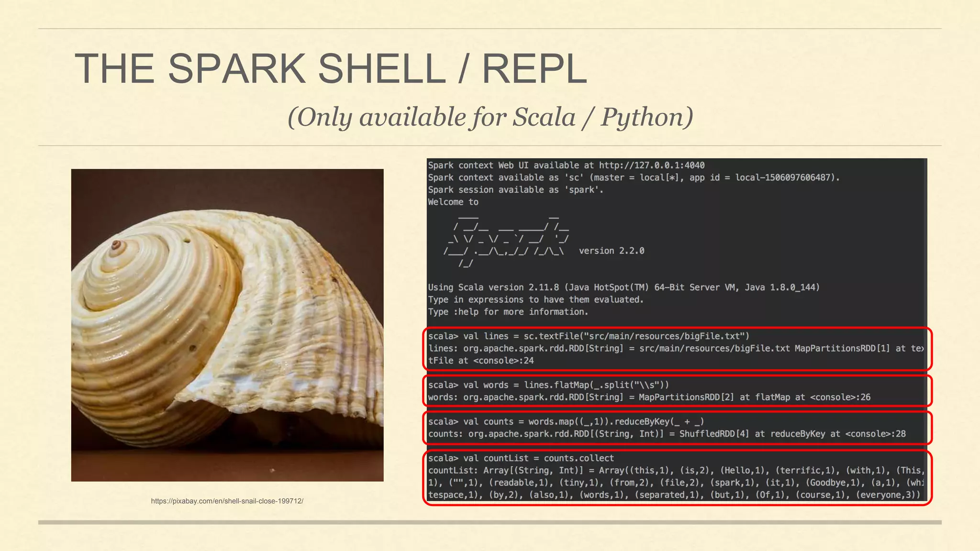Click the line 'Spark session available as spark'
The width and height of the screenshot is (980, 551).
516,189
